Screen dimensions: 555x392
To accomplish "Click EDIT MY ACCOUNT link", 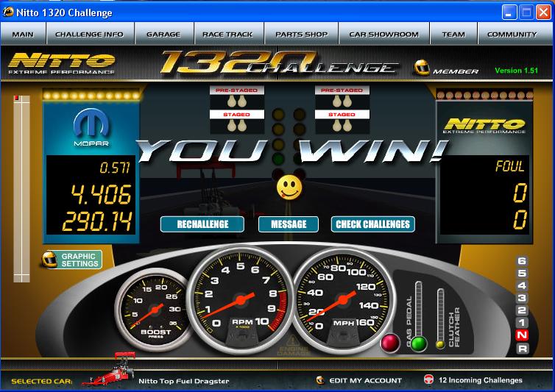I will coord(365,381).
